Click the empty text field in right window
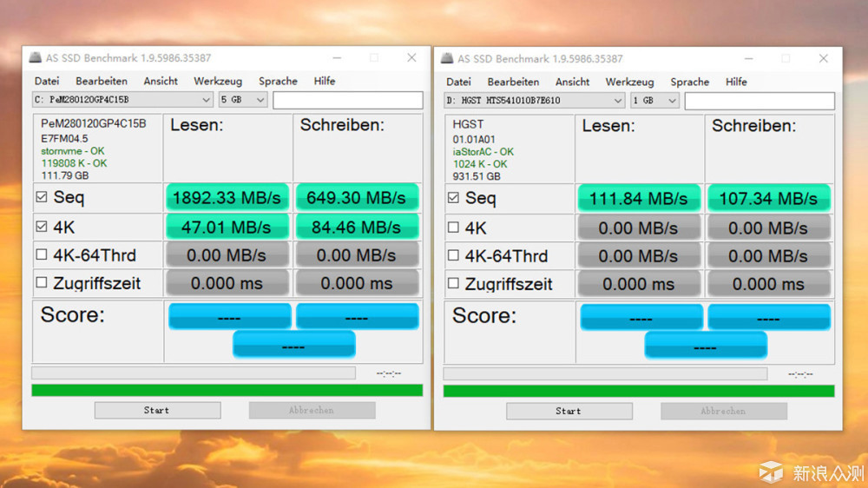Viewport: 868px width, 488px height. click(x=759, y=101)
